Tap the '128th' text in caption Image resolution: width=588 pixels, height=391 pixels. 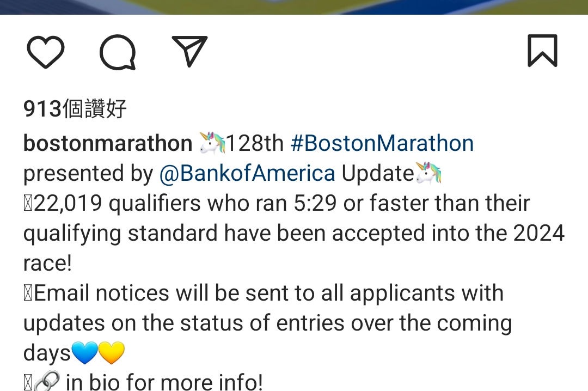coord(255,143)
